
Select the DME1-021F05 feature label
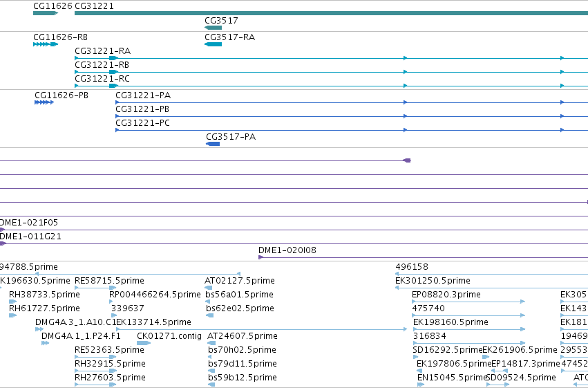29,223
